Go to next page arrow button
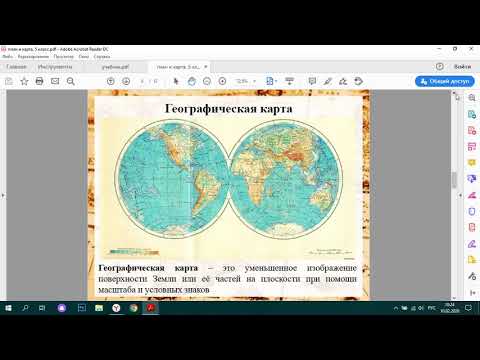 pos(126,81)
